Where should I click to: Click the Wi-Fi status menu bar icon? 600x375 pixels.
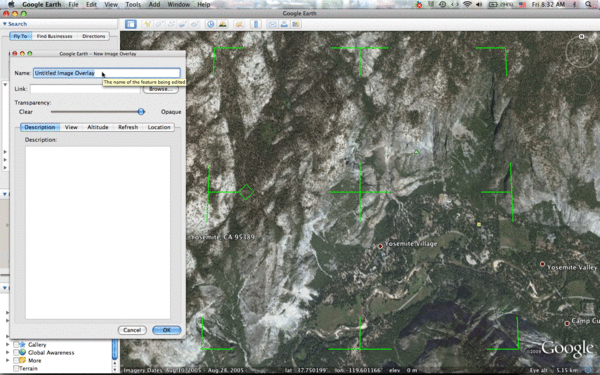tap(467, 5)
